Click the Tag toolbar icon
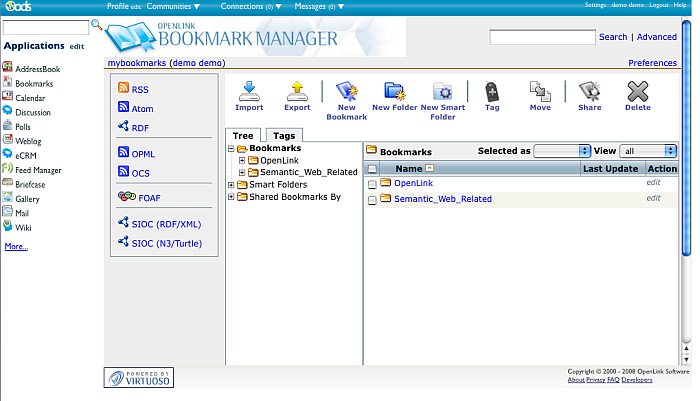This screenshot has width=700, height=401. (x=491, y=91)
